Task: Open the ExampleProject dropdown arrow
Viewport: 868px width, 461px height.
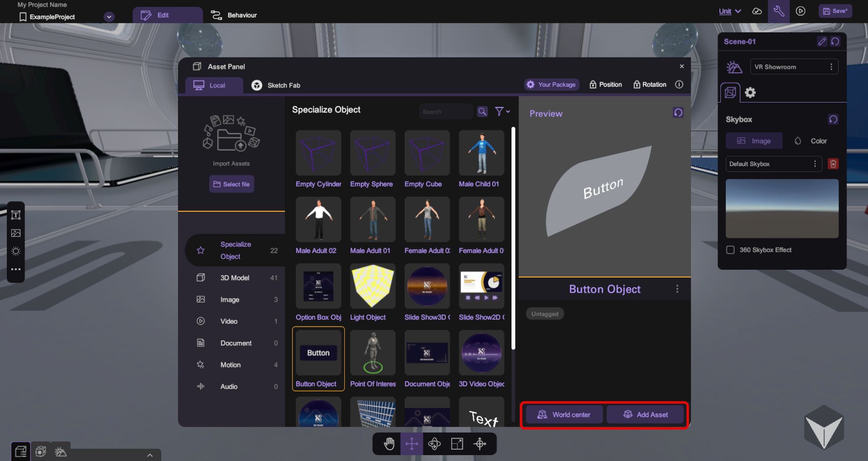Action: tap(109, 17)
